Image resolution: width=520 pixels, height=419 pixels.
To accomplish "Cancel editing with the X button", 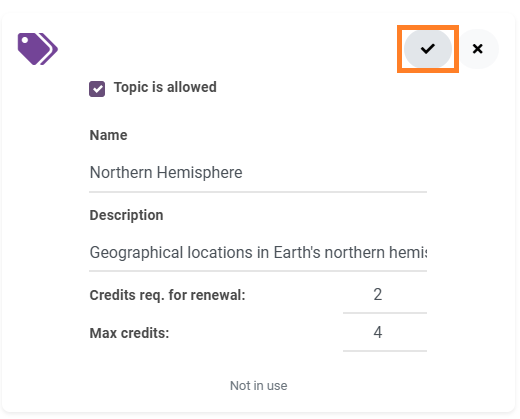I will (478, 49).
